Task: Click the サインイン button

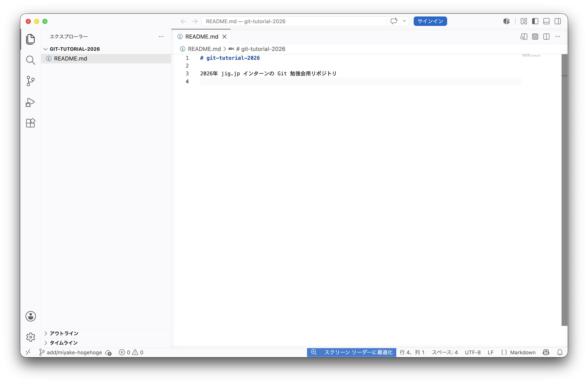Action: (430, 21)
